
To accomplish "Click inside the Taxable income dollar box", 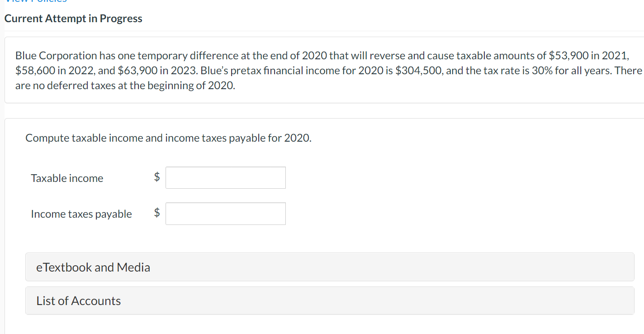I will 225,177.
